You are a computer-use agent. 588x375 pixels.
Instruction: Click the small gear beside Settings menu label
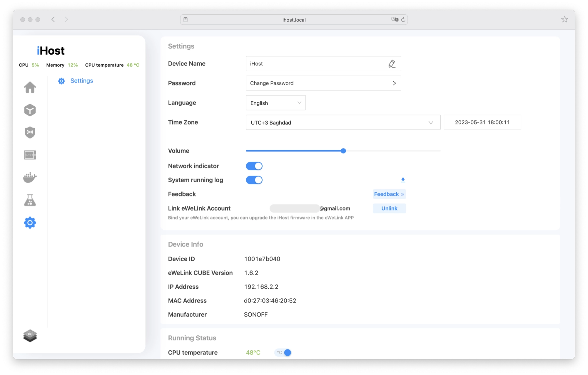[61, 81]
